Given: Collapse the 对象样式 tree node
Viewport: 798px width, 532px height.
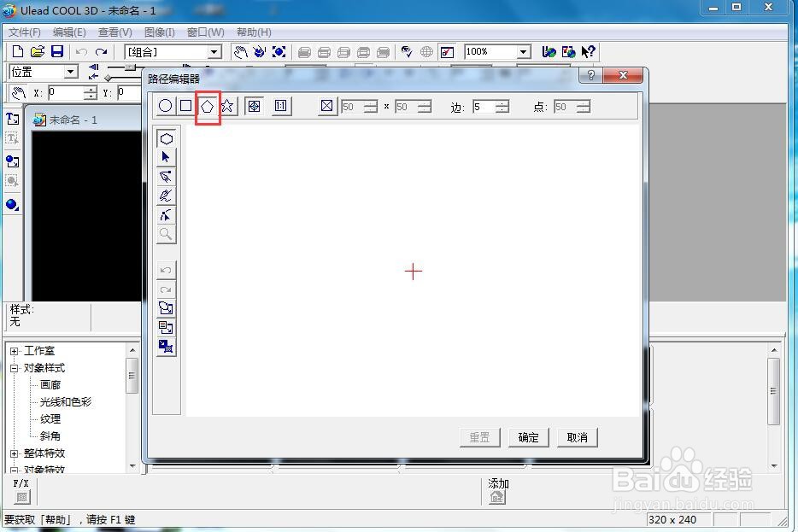Looking at the screenshot, I should 15,368.
